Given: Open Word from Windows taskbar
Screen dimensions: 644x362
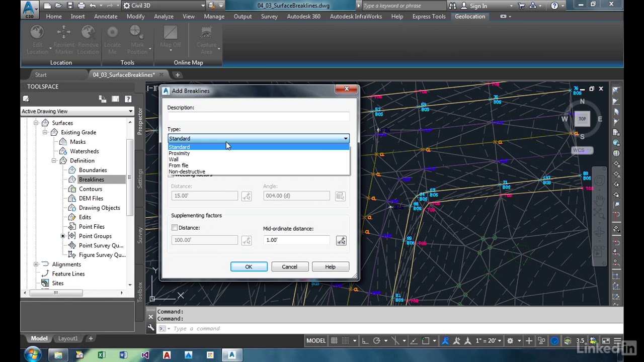Looking at the screenshot, I should (123, 355).
